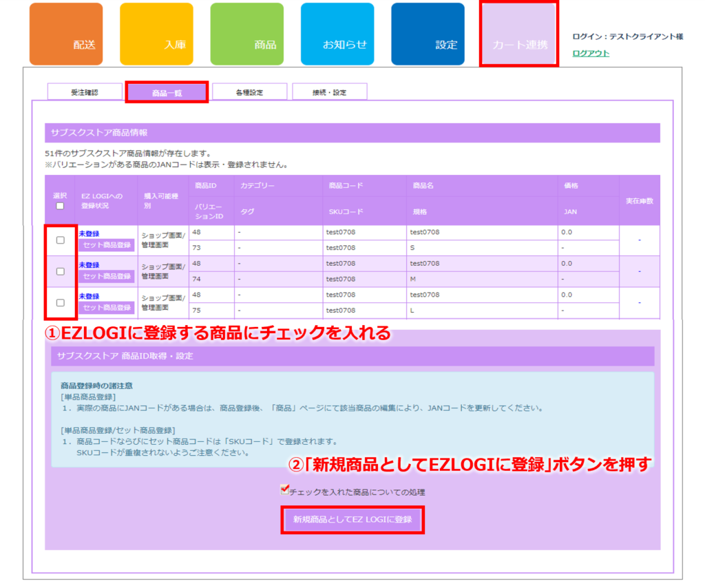Switch to the 受注確認 tab
The image size is (705, 588).
tap(85, 92)
